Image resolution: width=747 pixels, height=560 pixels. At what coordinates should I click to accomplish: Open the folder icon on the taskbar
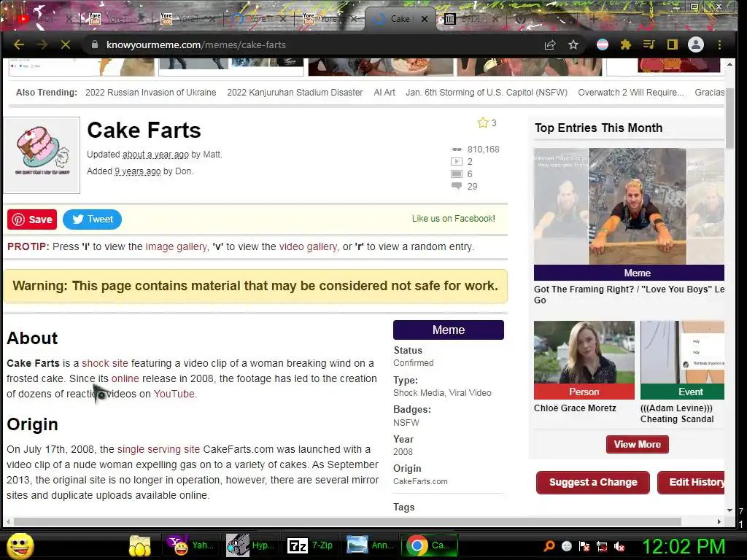(x=139, y=545)
